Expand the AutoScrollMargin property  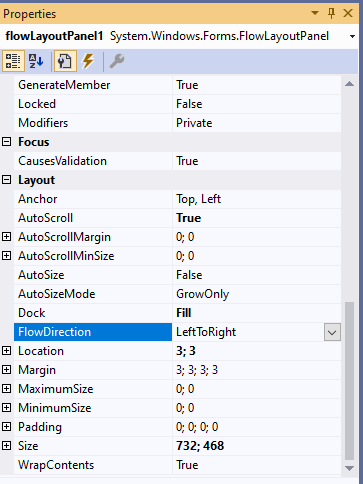click(x=7, y=237)
